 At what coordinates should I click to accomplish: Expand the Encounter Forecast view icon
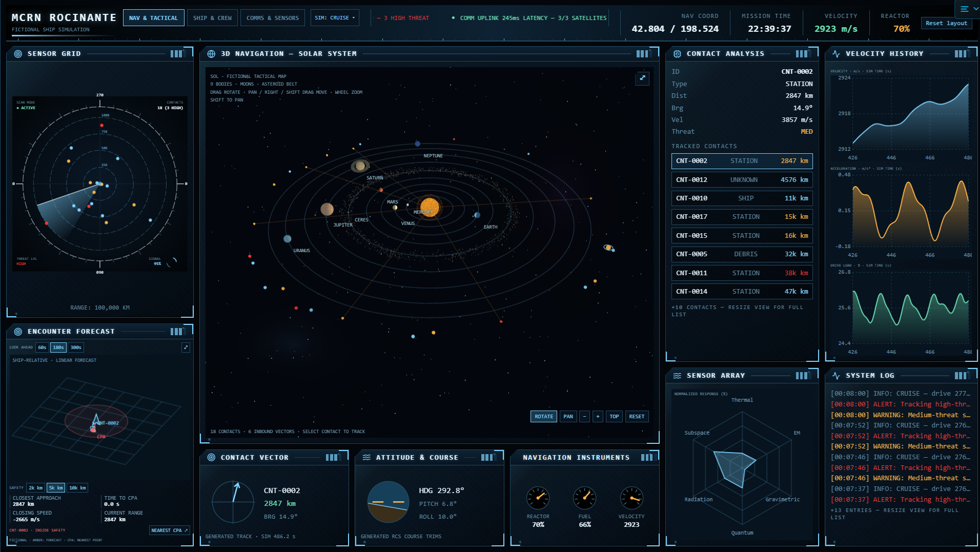click(186, 347)
